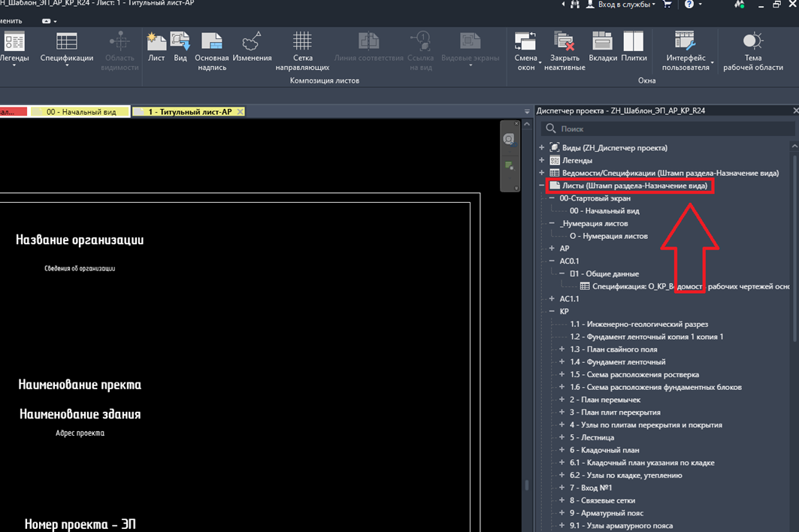Click Сетка направляющих grid tool

point(302,51)
